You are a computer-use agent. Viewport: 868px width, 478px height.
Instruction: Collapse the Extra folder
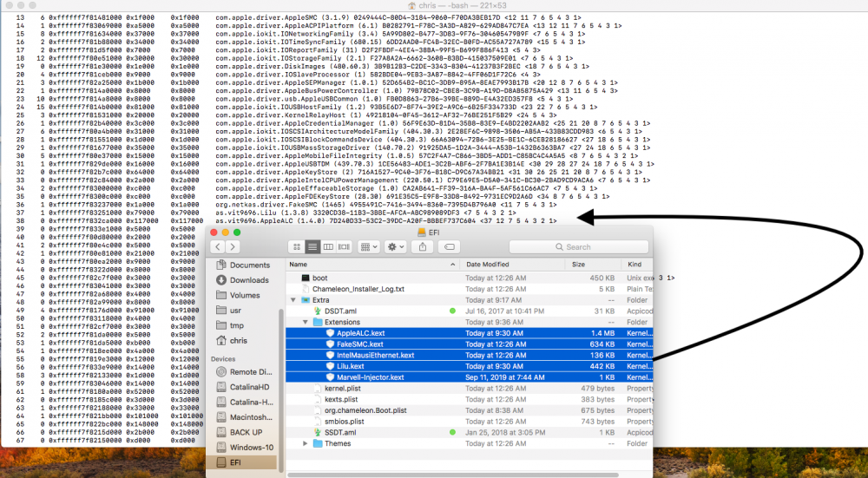(x=293, y=300)
